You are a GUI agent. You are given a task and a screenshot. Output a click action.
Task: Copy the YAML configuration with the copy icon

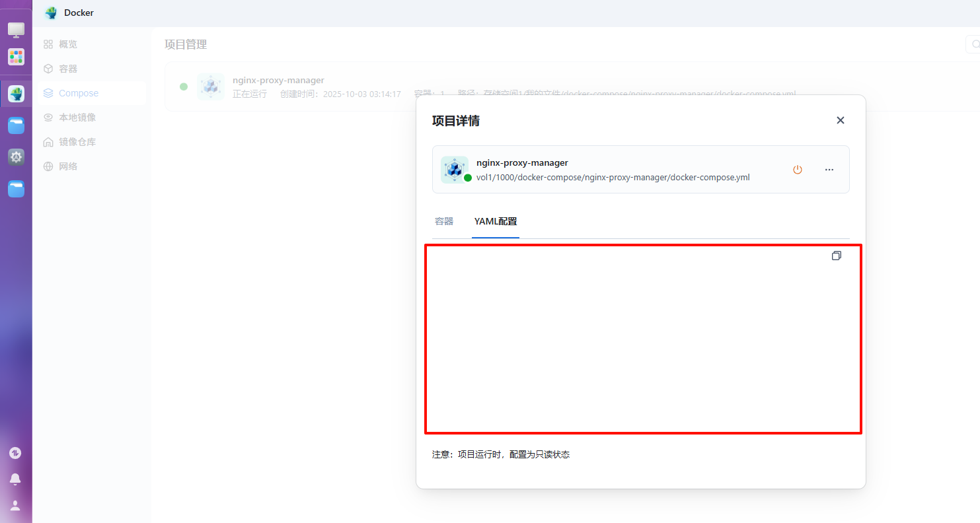pyautogui.click(x=837, y=256)
